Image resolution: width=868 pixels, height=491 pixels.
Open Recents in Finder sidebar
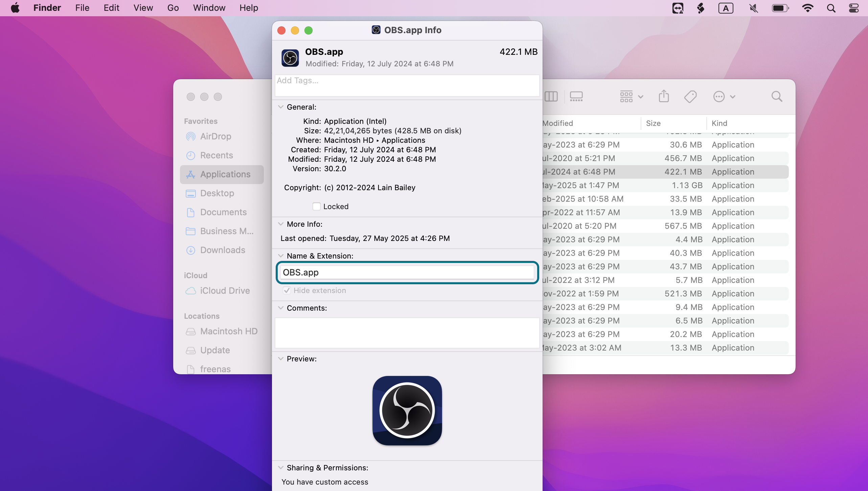[x=222, y=155]
